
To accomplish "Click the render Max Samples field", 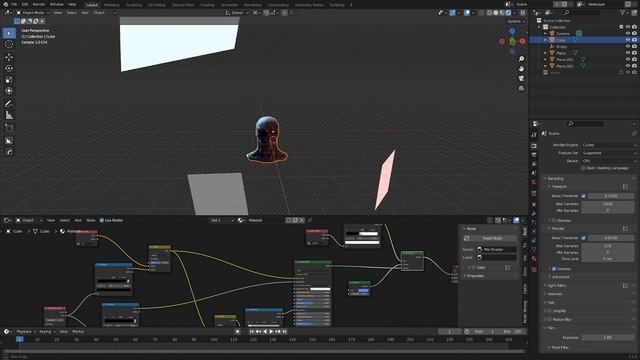I will (x=607, y=246).
